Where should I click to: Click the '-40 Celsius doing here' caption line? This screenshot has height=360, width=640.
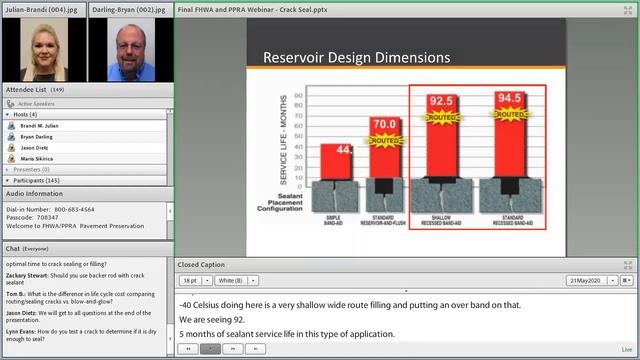(350, 305)
